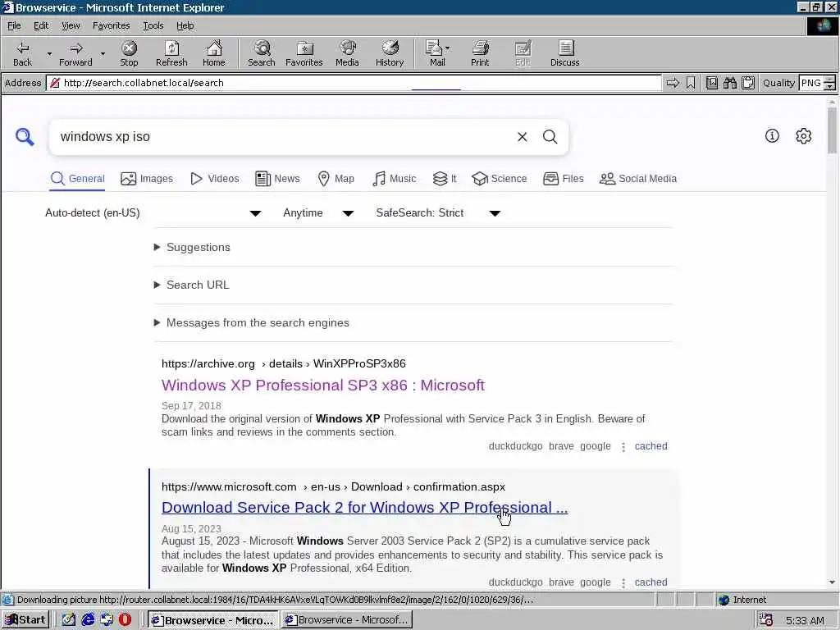Open the SafeSearch: Strict dropdown

(x=438, y=212)
